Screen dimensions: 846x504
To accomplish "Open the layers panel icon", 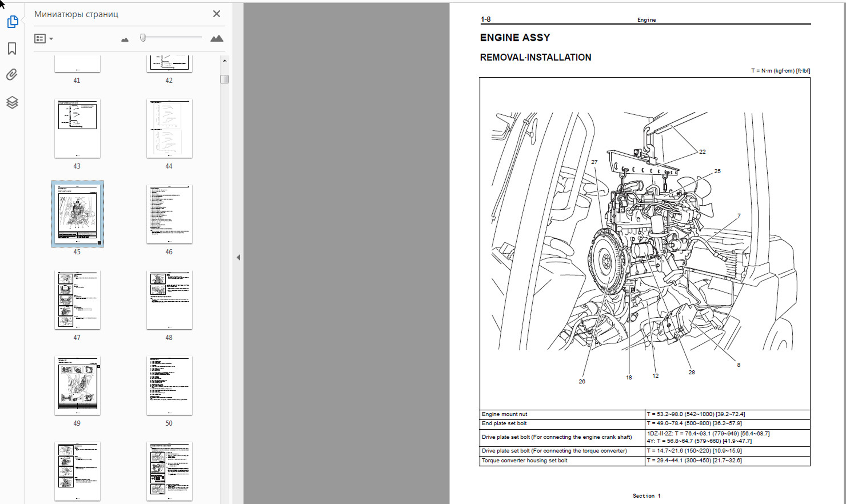I will (x=12, y=102).
